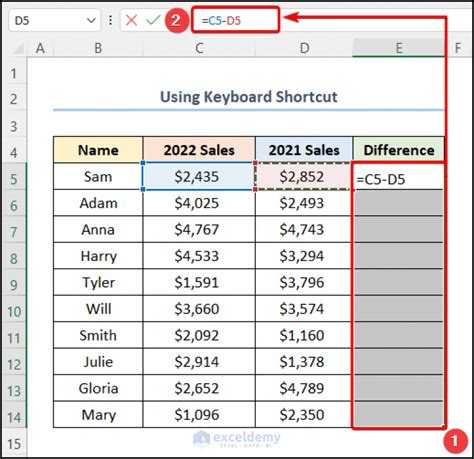Click Sam's 2021 sales cell $2,852
Image resolution: width=474 pixels, height=459 pixels.
point(304,176)
